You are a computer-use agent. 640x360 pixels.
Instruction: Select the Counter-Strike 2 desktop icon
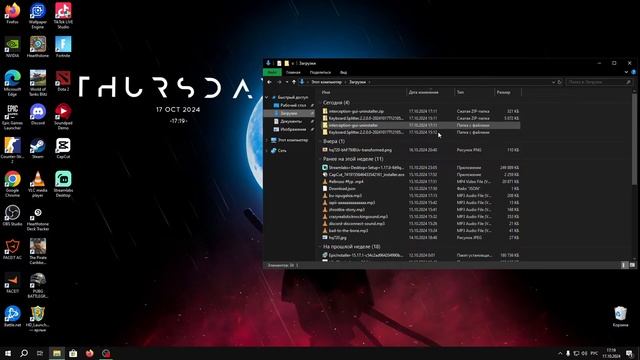coord(12,150)
